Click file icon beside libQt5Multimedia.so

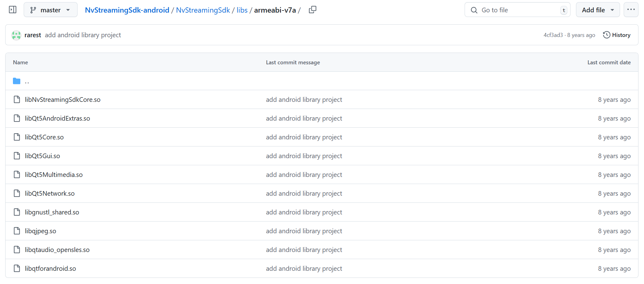[x=17, y=175]
